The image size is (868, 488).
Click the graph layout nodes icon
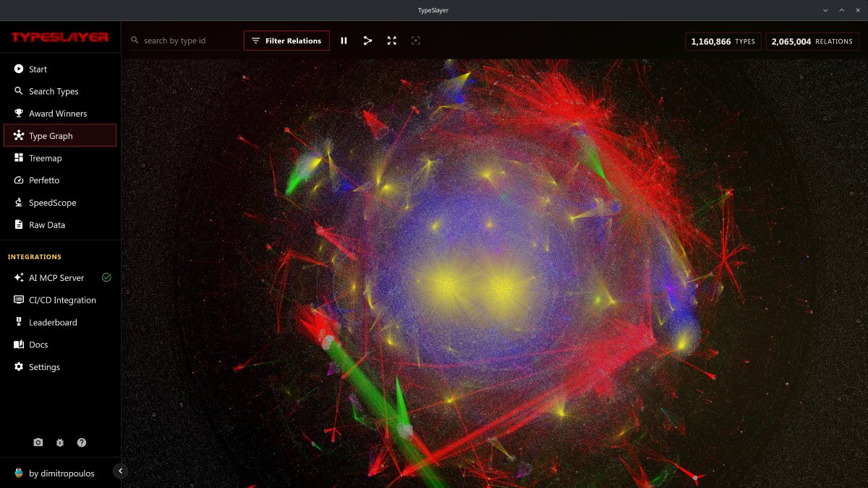[x=367, y=41]
